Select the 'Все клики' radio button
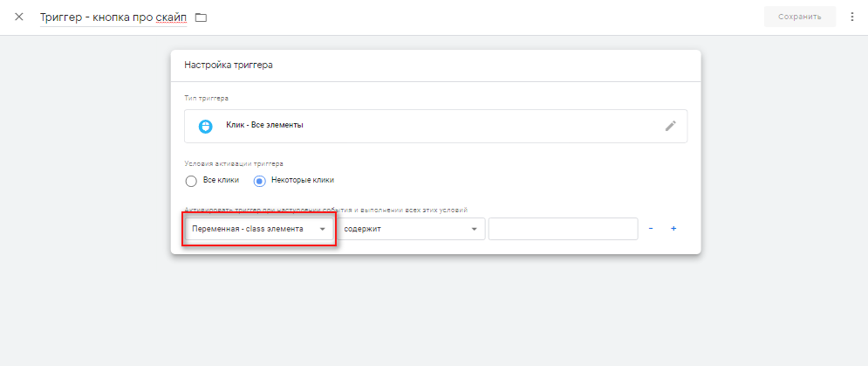Viewport: 868px width, 366px height. [191, 181]
